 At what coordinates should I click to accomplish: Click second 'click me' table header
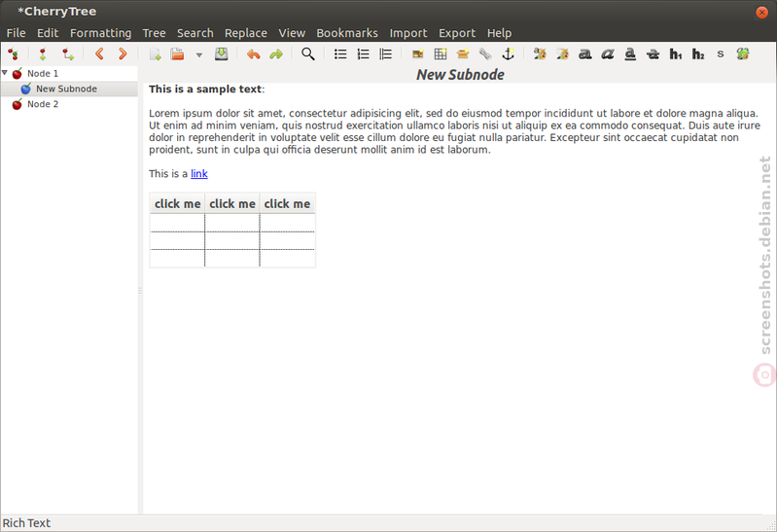tap(232, 204)
